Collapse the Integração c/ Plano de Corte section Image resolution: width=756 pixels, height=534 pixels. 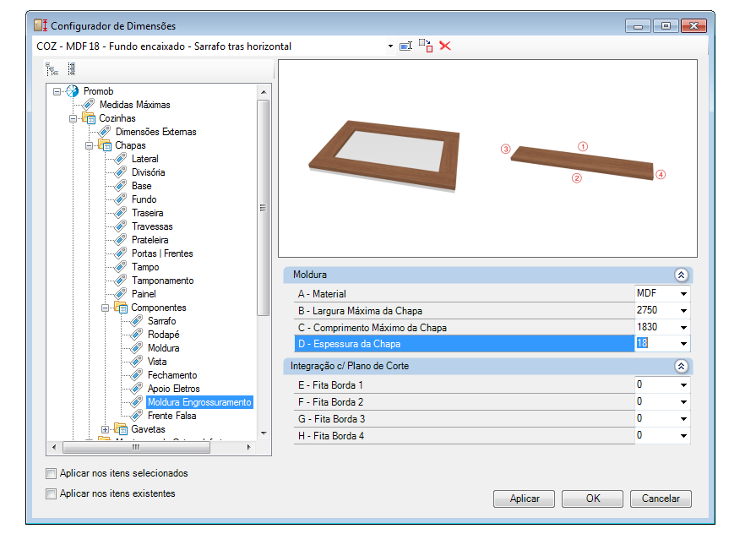[681, 366]
